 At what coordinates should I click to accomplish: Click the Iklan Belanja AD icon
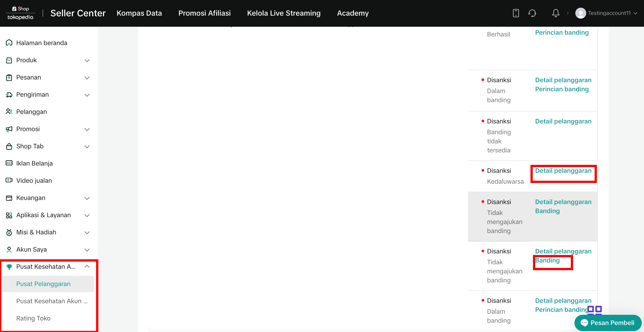click(x=9, y=163)
